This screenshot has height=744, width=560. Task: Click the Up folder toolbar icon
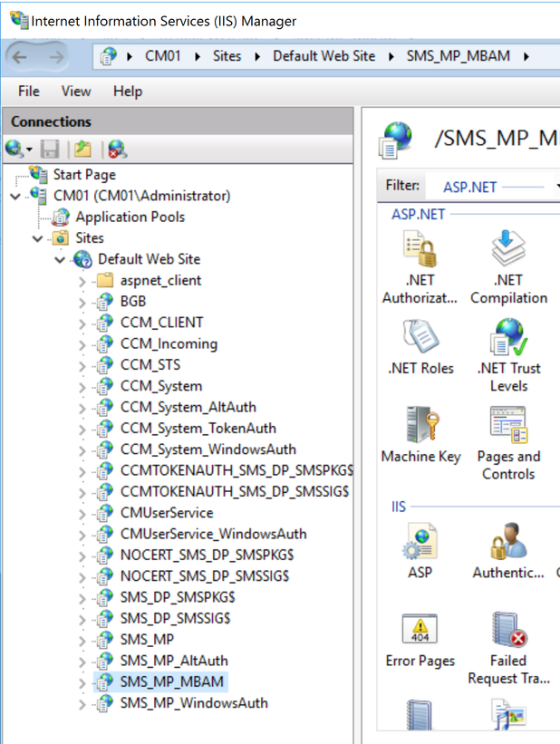pyautogui.click(x=82, y=150)
